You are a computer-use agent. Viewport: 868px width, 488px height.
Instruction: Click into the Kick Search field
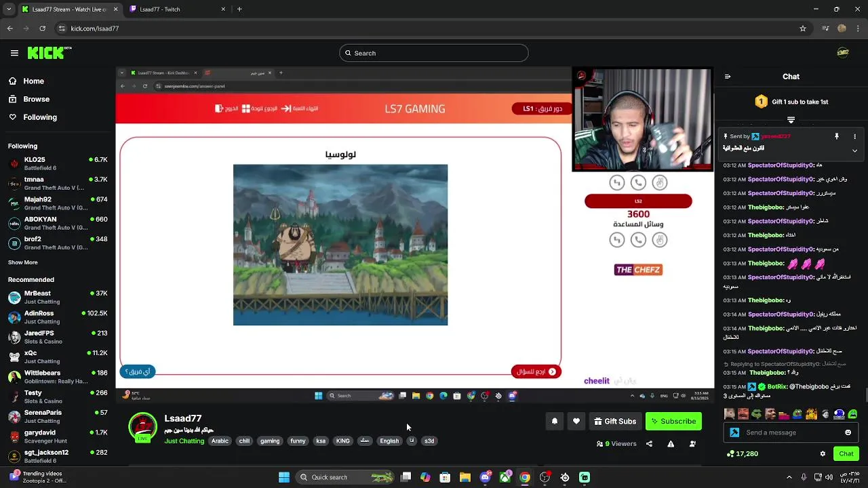pos(434,53)
